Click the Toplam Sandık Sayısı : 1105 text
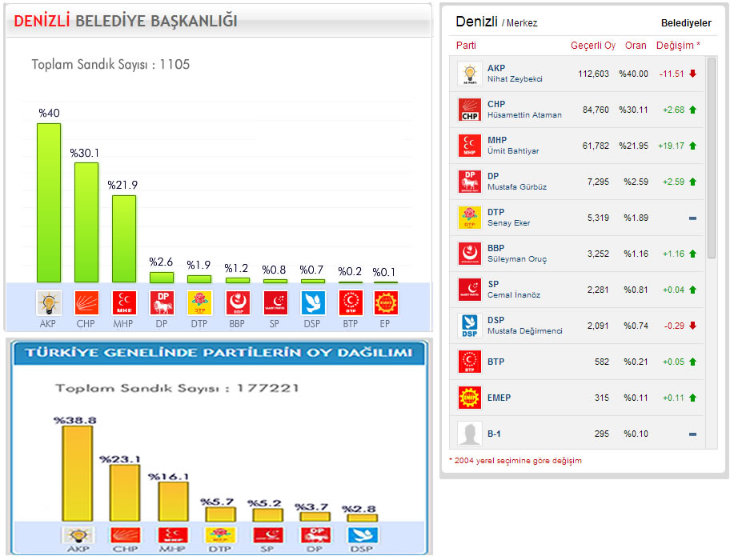Viewport: 734px width, 560px height. [110, 64]
